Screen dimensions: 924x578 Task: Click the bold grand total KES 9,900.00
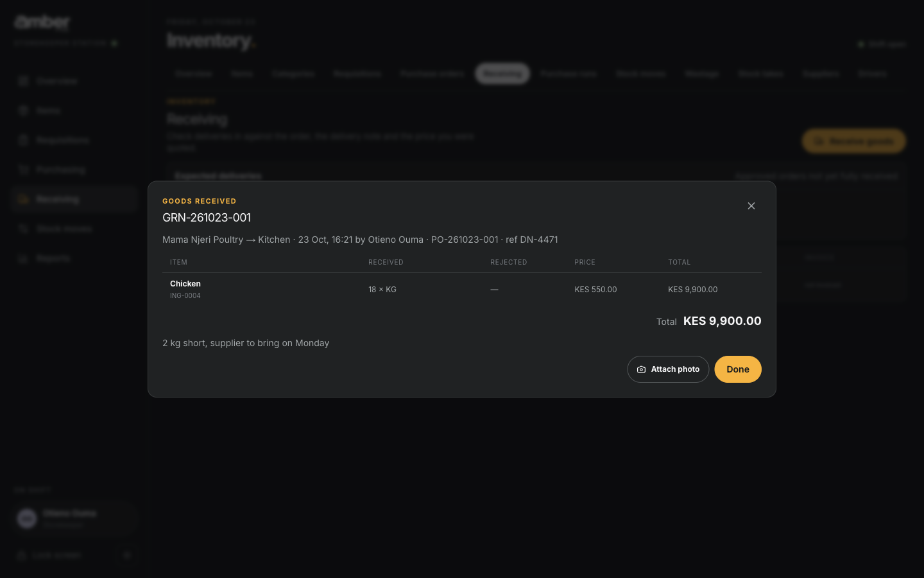click(x=723, y=321)
